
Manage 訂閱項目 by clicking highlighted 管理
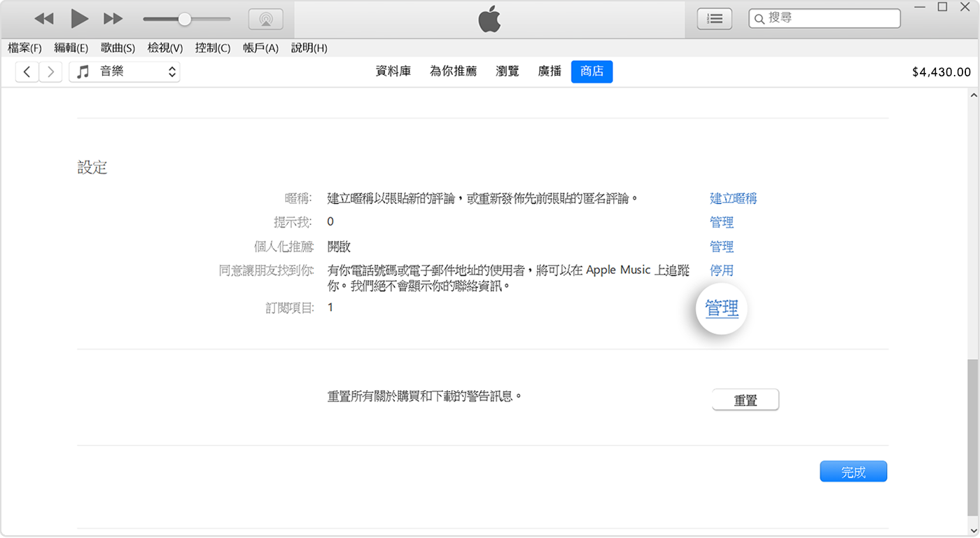point(722,308)
